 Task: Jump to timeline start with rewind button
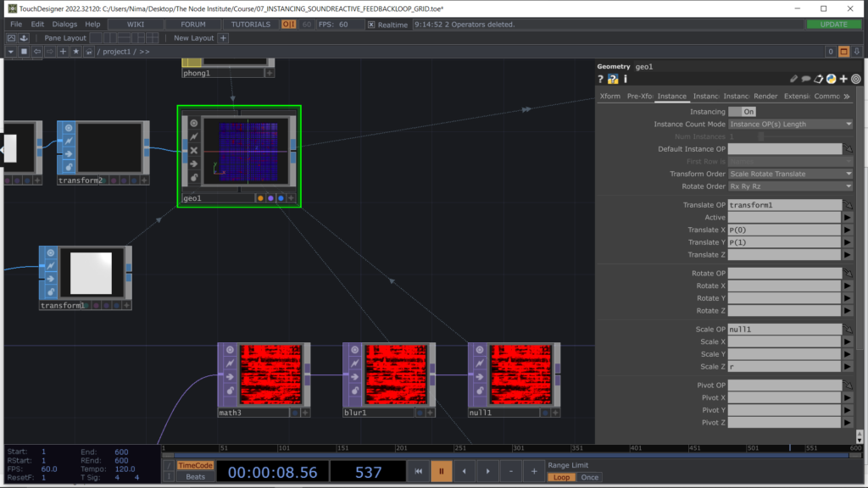click(x=419, y=471)
